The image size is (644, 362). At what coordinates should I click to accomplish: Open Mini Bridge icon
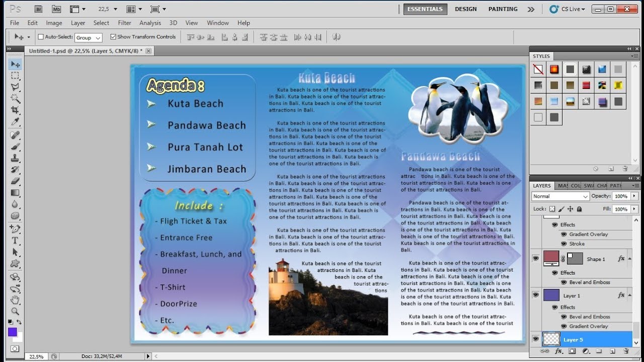pos(56,9)
